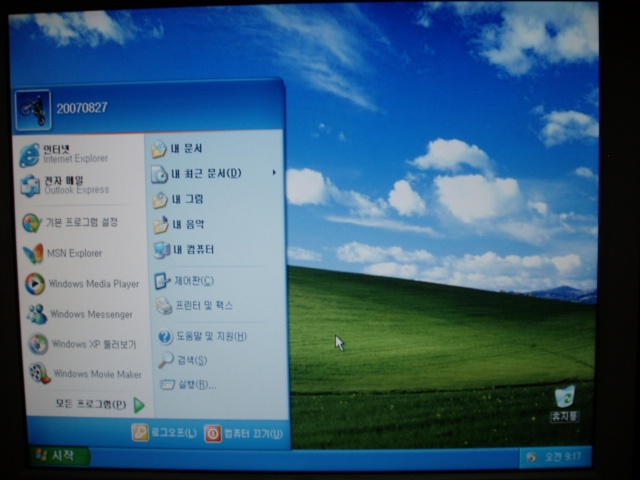Click the 검색 magnifier icon

click(x=166, y=360)
